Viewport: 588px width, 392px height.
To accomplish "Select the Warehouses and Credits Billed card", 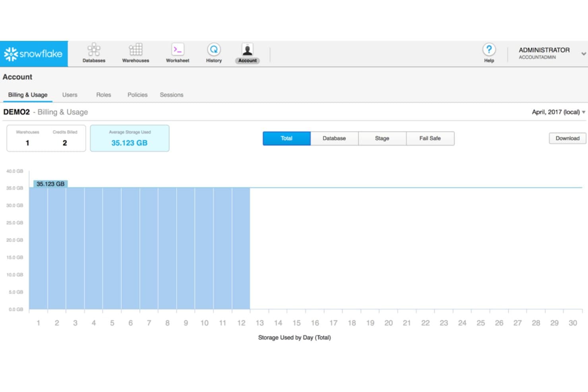I will pos(46,138).
